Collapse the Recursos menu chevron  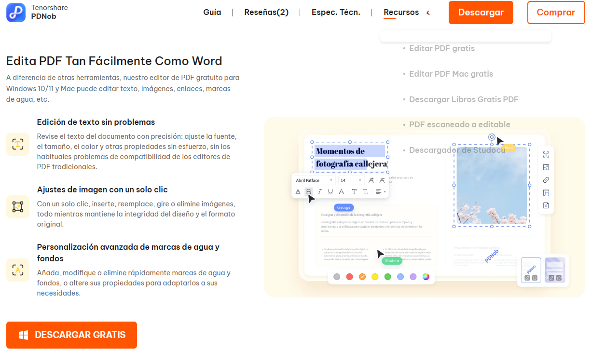[x=428, y=13]
